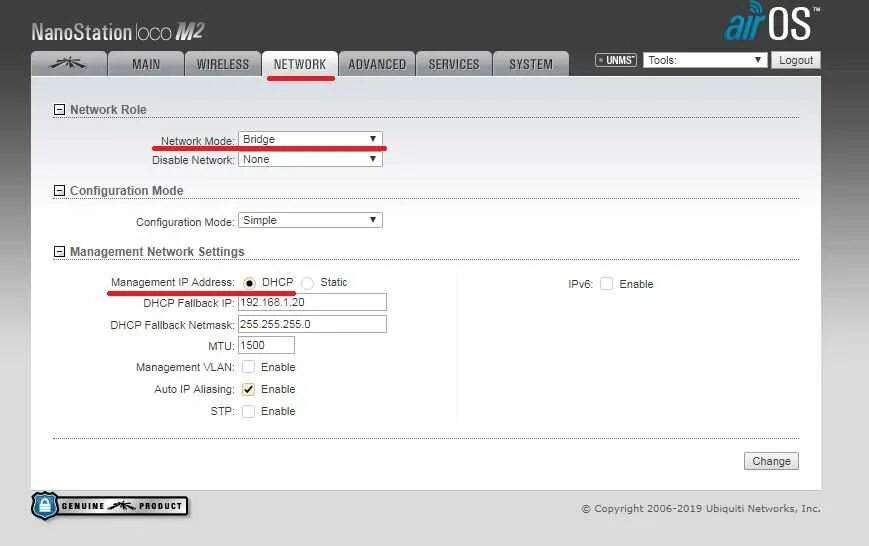Viewport: 869px width, 546px height.
Task: Open the ADVANCED tab
Action: tap(377, 64)
